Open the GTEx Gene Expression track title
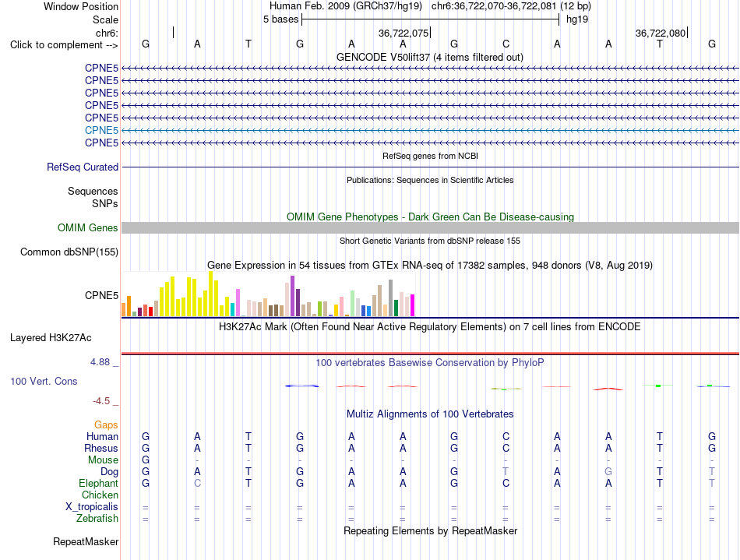The height and width of the screenshot is (560, 740). (x=430, y=265)
